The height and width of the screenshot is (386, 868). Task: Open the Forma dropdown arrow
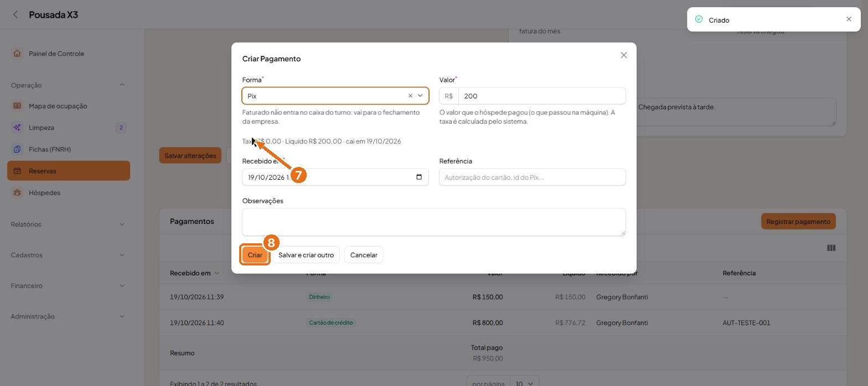[420, 96]
